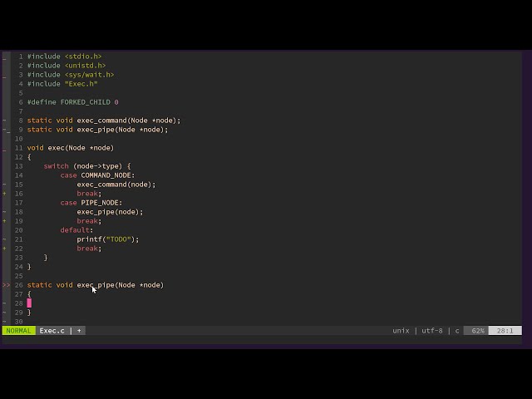
Task: Click '<sys/wait.h>' on line 3
Action: [x=89, y=75]
